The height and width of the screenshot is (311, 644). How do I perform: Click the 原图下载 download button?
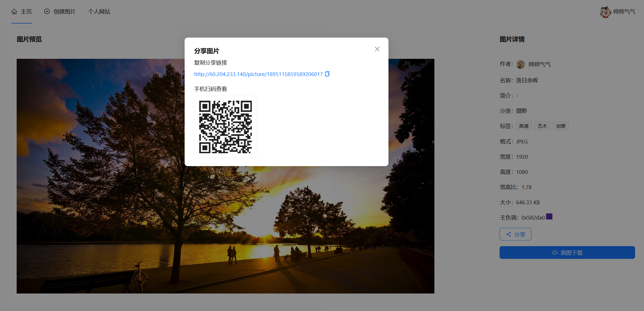coord(567,253)
